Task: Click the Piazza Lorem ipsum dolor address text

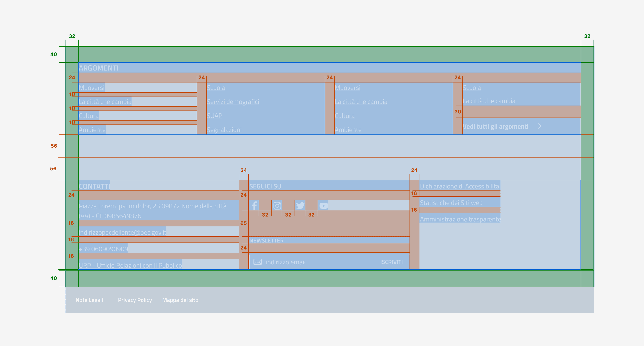Action: pyautogui.click(x=153, y=211)
